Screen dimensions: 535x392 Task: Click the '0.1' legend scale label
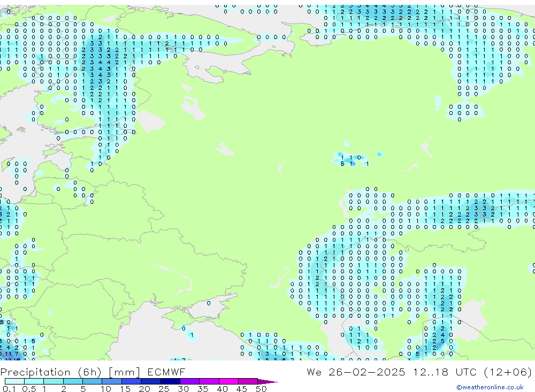(x=9, y=389)
